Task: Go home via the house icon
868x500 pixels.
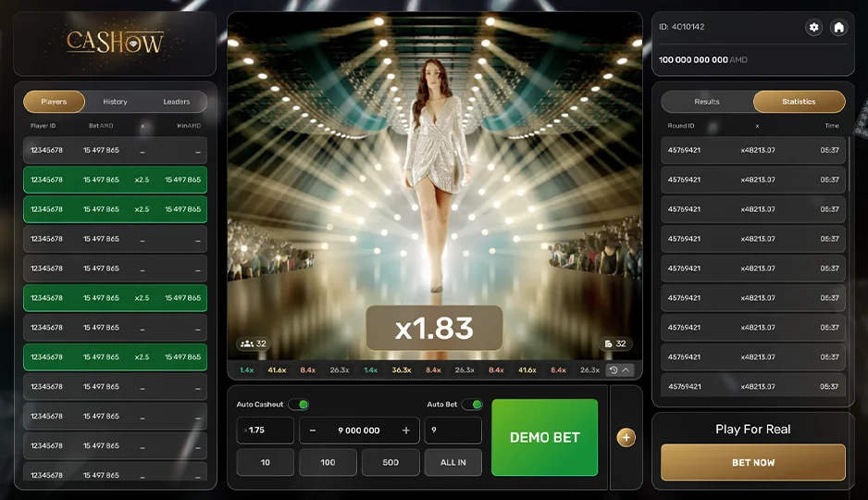Action: [x=838, y=28]
